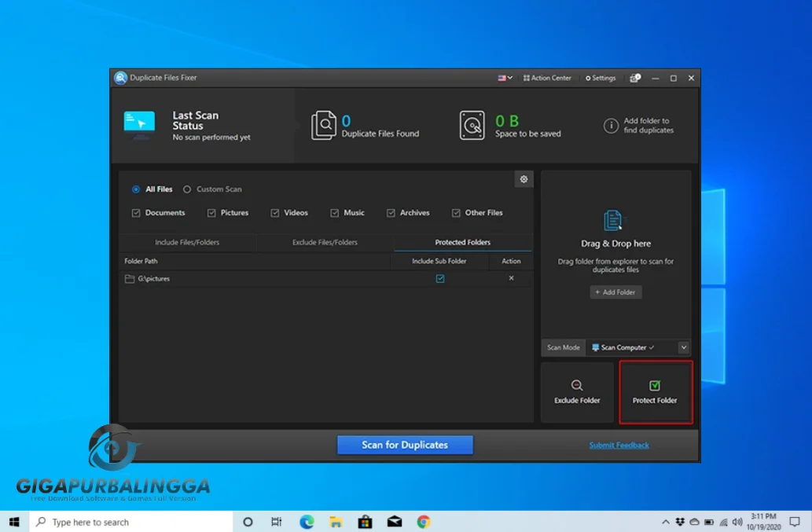This screenshot has width=812, height=532.
Task: Remove G:\pictures from protected folders
Action: coord(511,278)
